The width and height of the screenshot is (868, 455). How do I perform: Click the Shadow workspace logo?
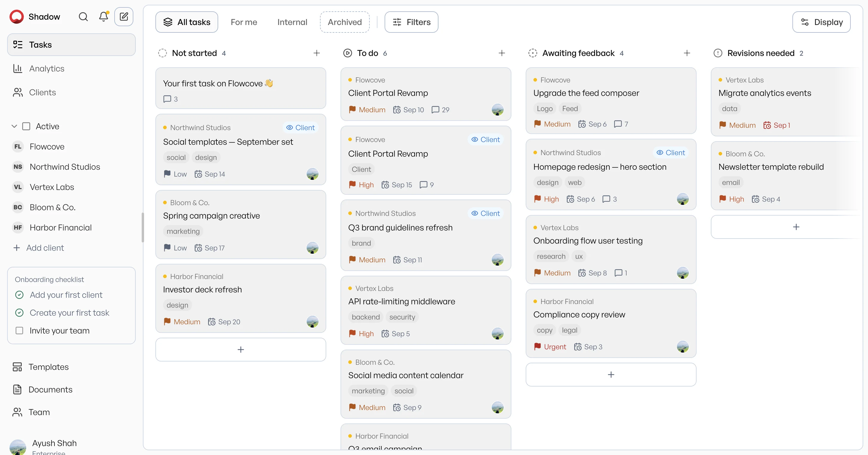pyautogui.click(x=16, y=16)
